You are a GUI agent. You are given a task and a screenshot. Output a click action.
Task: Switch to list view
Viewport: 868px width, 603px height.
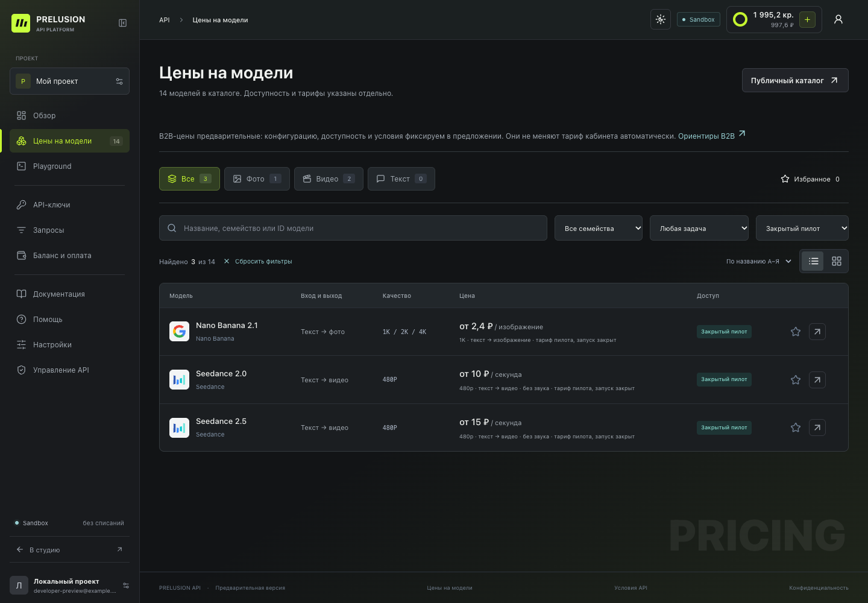[813, 261]
